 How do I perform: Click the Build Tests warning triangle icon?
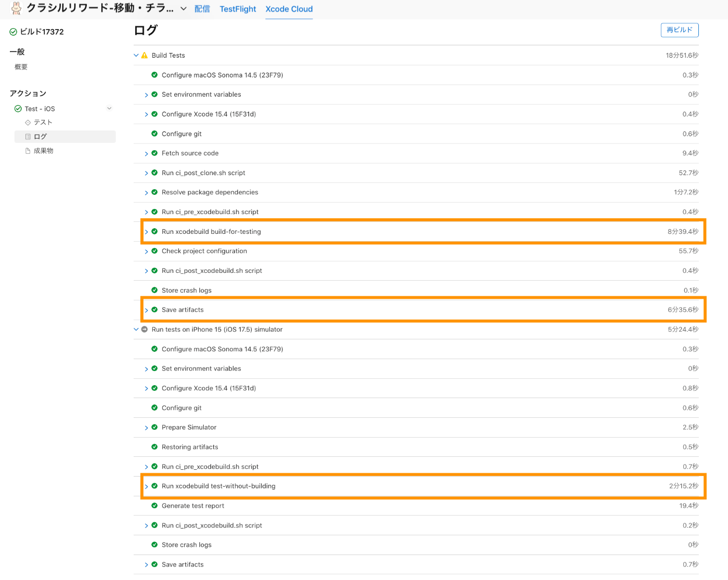coord(145,56)
